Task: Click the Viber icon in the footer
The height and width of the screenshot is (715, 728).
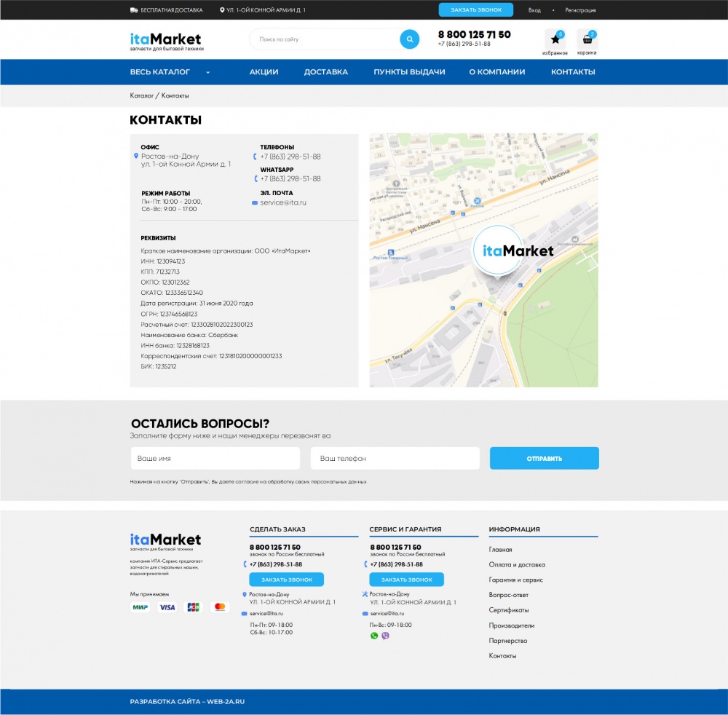Action: 385,636
